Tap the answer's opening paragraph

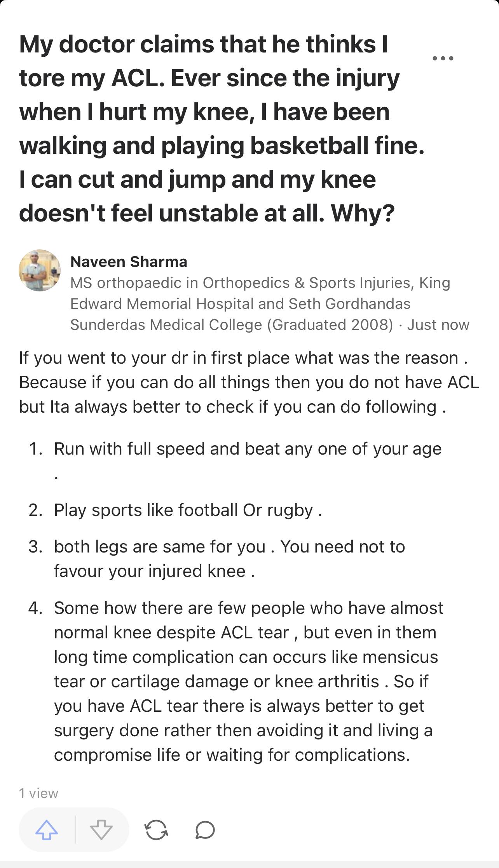point(249,382)
